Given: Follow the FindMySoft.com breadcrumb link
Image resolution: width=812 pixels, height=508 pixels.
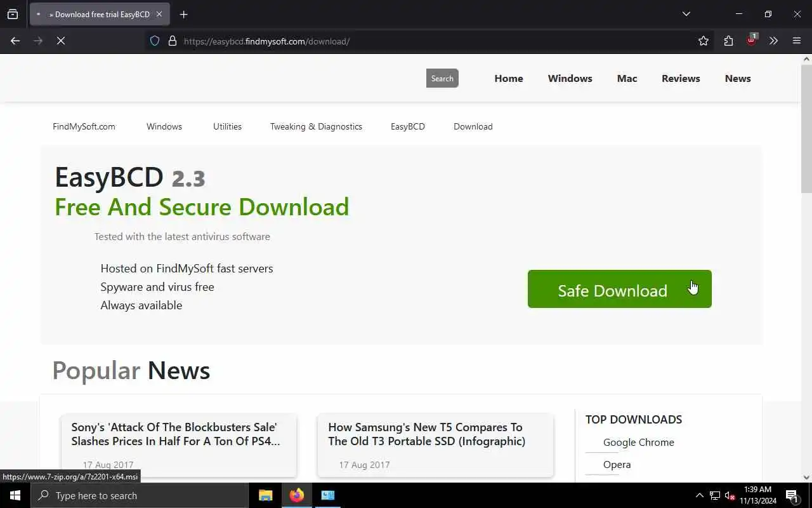Looking at the screenshot, I should (x=84, y=126).
